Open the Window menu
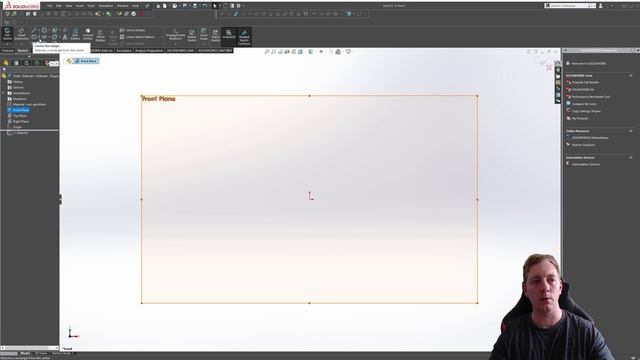This screenshot has height=360, width=640. coord(122,6)
